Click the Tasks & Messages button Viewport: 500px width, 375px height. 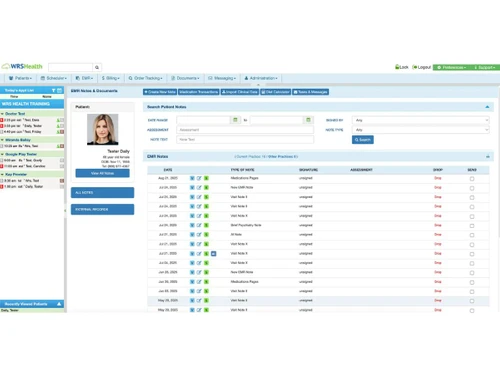pos(311,92)
